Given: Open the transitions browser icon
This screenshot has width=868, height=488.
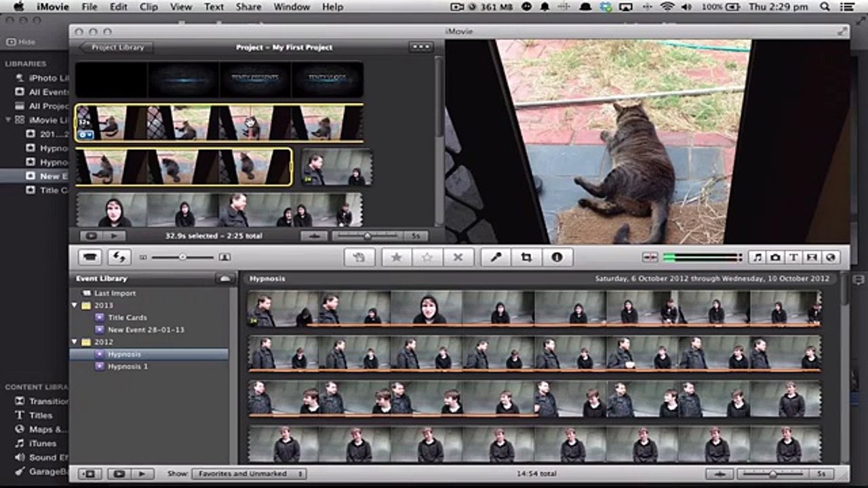Looking at the screenshot, I should pyautogui.click(x=811, y=258).
